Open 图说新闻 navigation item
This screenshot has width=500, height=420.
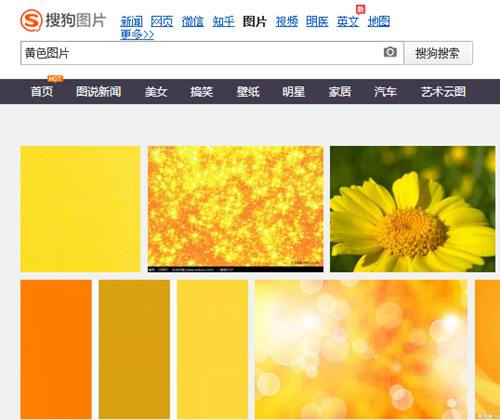point(98,91)
